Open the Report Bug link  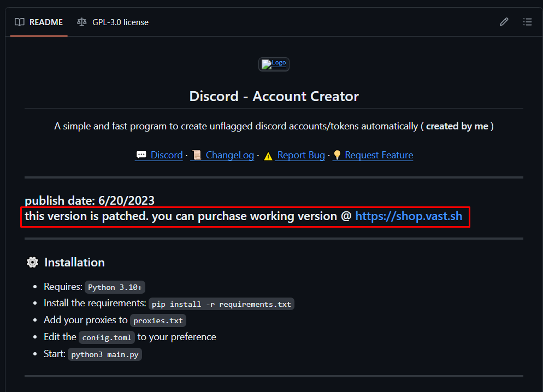point(301,155)
